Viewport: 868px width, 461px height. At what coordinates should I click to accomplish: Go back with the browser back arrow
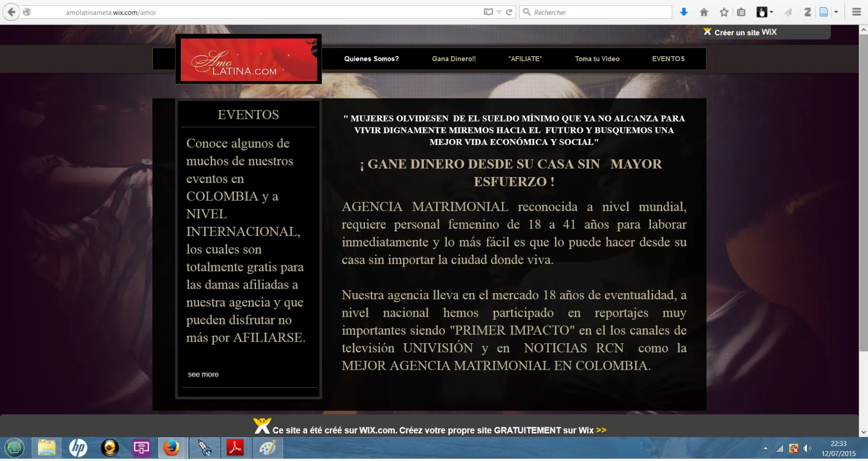pos(11,12)
